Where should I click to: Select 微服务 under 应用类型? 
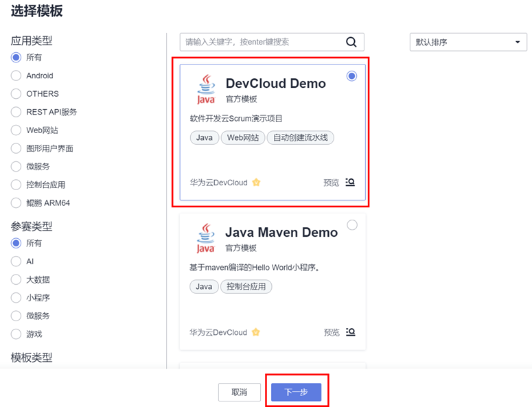(16, 167)
